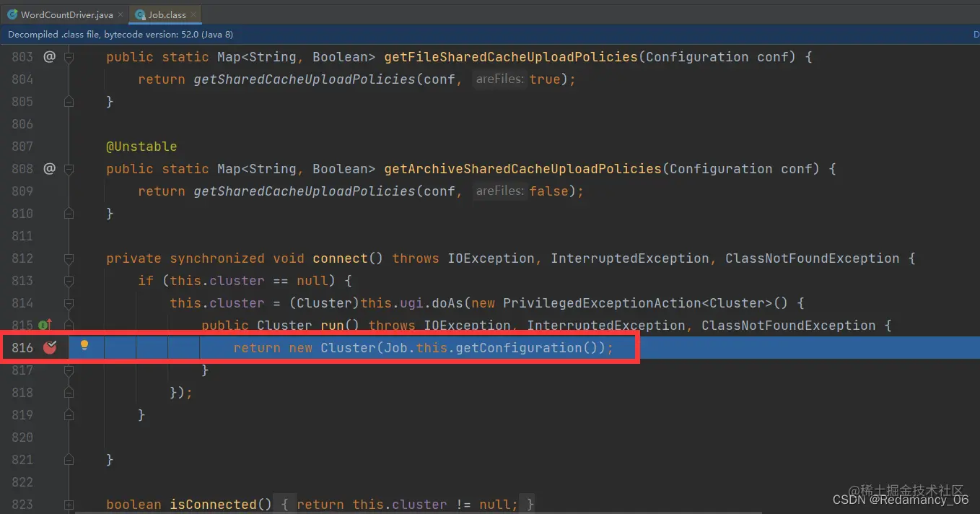This screenshot has width=980, height=514.
Task: Click 'synchronized' keyword on line 812
Action: pyautogui.click(x=217, y=258)
